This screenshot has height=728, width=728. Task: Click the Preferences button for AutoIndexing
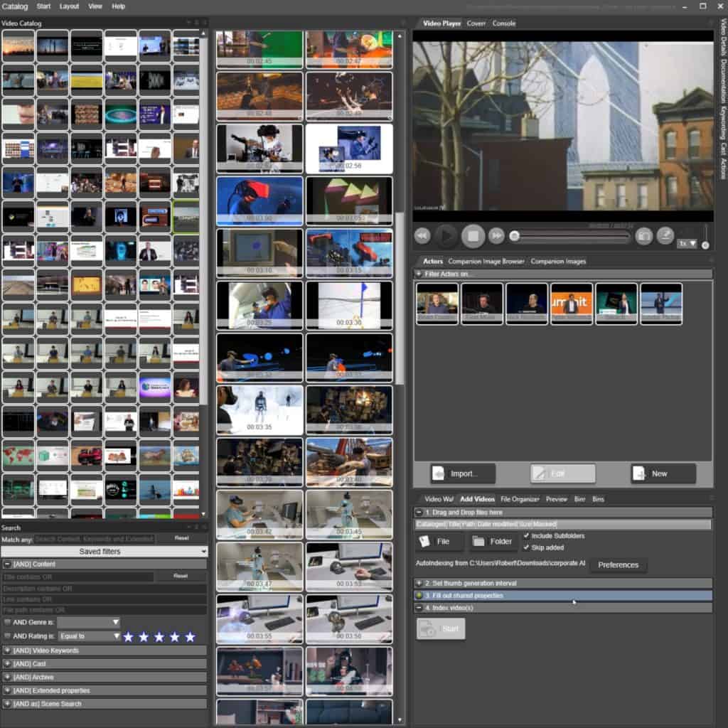pos(618,565)
